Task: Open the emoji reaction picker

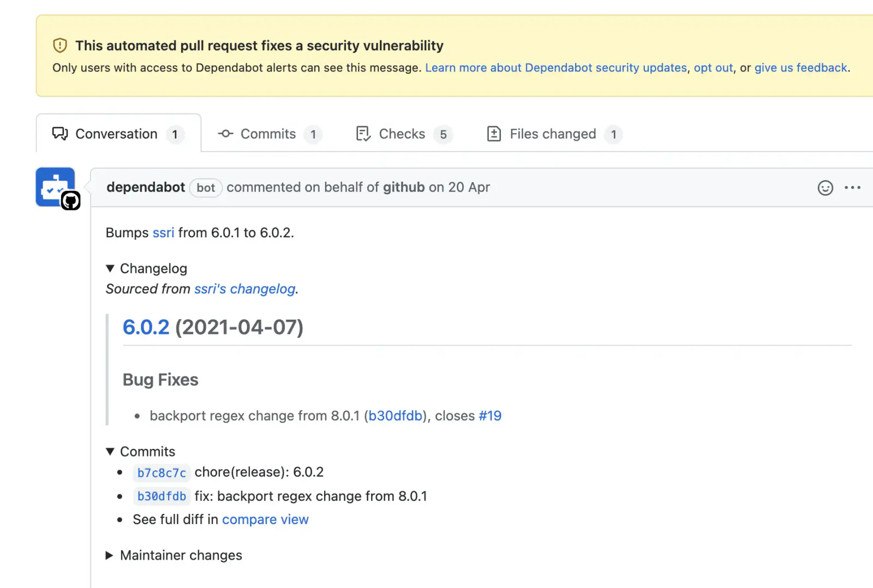Action: [x=825, y=188]
